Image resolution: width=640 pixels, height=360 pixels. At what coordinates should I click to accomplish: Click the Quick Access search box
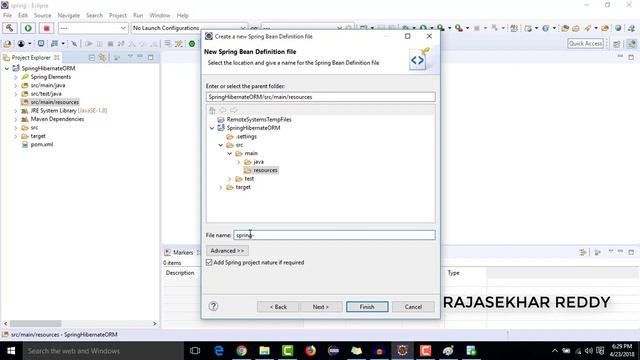click(x=586, y=44)
